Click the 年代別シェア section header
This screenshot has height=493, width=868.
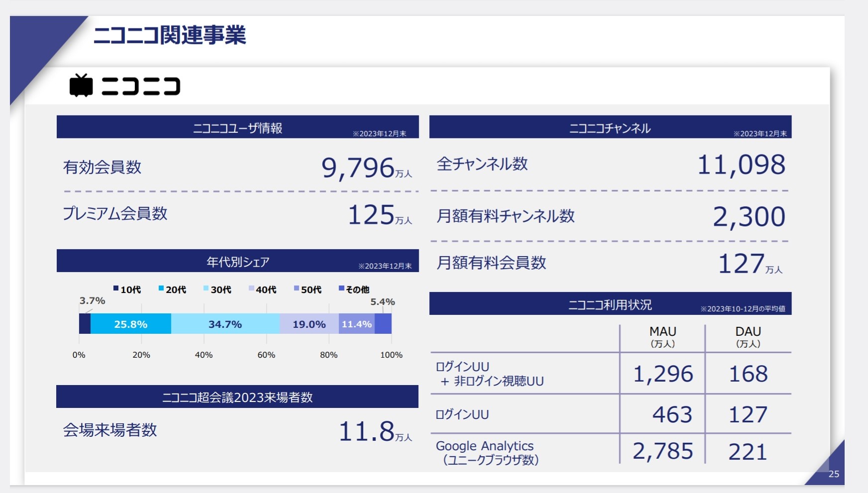[238, 261]
